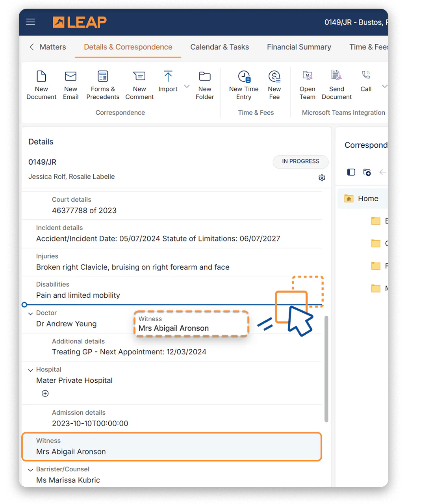This screenshot has width=430, height=504.
Task: Click Admission details 2023-10-10T00:00:00
Action: tap(90, 423)
